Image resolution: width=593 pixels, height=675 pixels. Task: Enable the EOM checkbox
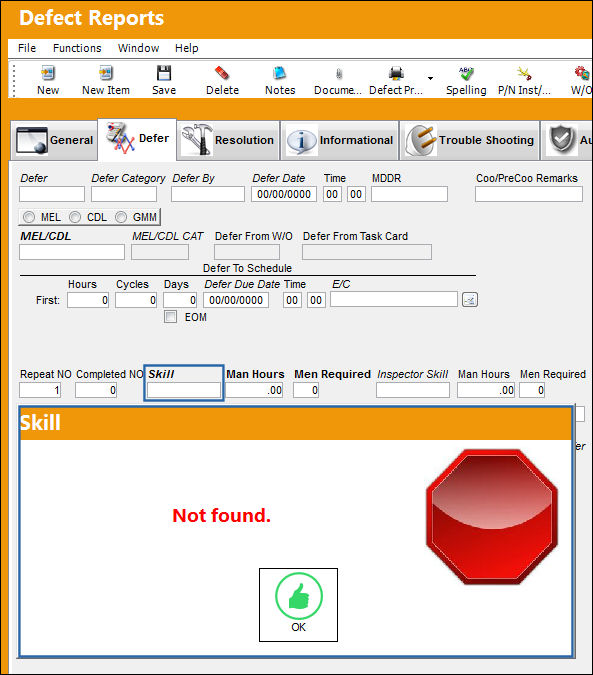pos(170,317)
